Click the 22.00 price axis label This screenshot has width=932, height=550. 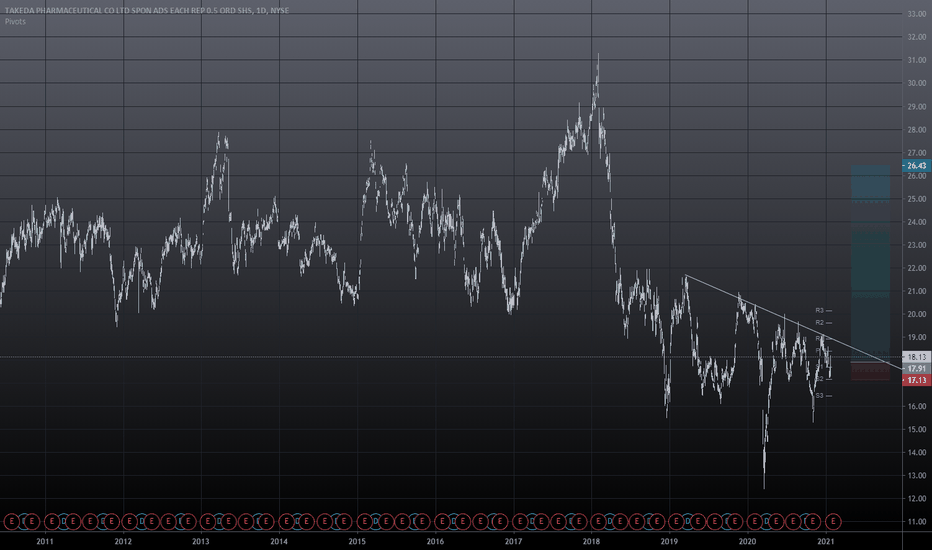(917, 268)
